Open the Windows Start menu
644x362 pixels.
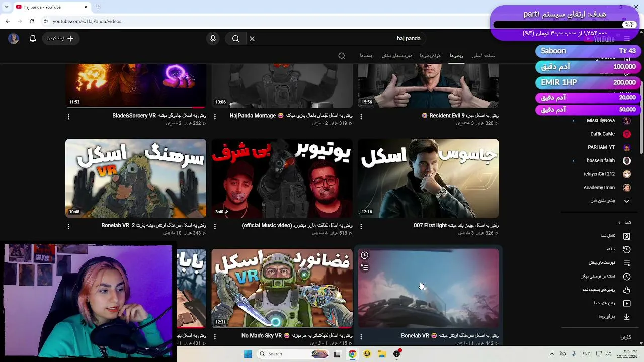248,354
